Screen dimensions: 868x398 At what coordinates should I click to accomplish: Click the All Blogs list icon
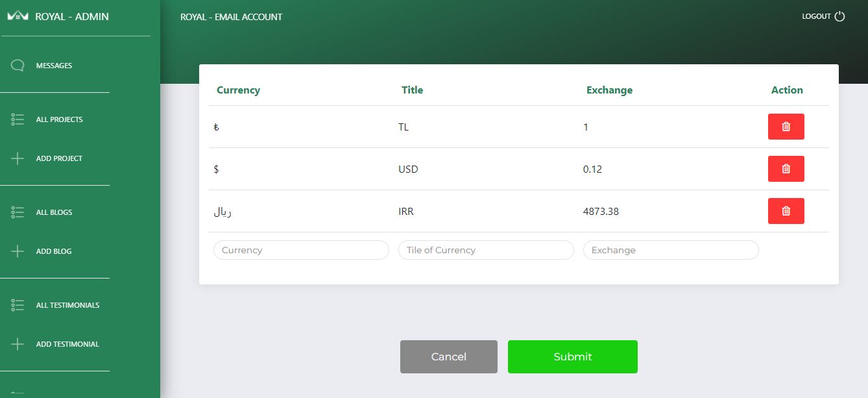click(x=18, y=212)
